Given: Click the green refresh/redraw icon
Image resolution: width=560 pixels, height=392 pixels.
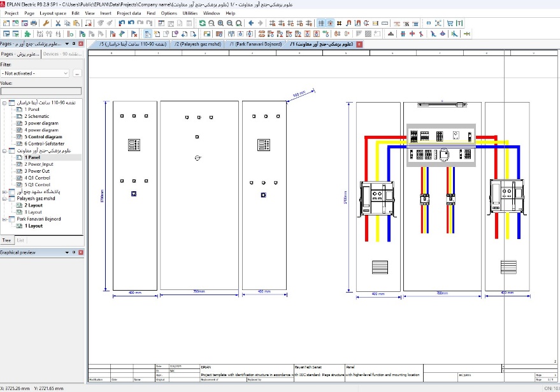Looking at the screenshot, I should coord(202,23).
